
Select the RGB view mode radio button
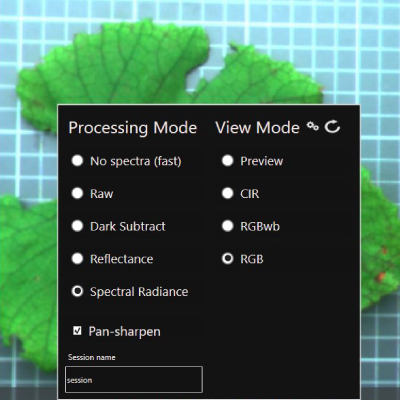pos(228,259)
